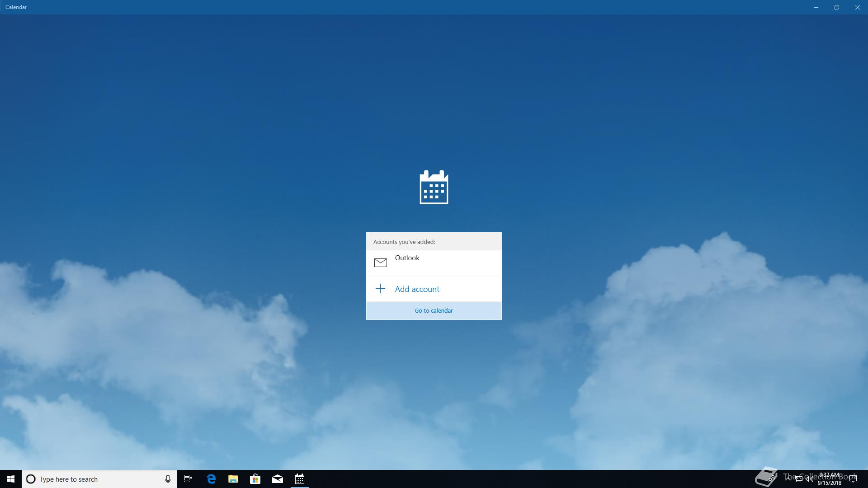Open the taskbar clock and date

coord(829,479)
